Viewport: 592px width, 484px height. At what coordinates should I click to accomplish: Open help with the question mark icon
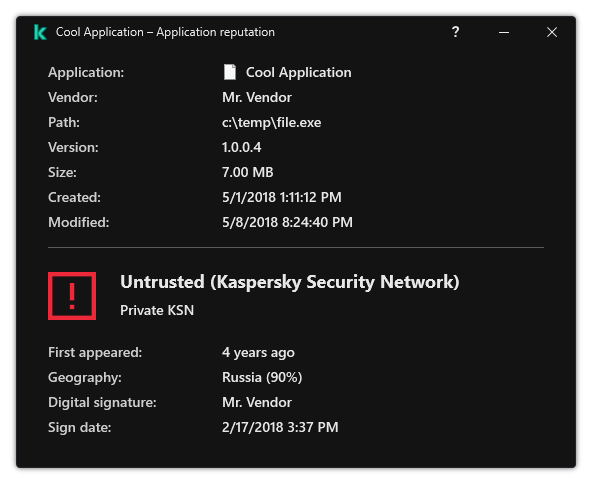pyautogui.click(x=456, y=32)
